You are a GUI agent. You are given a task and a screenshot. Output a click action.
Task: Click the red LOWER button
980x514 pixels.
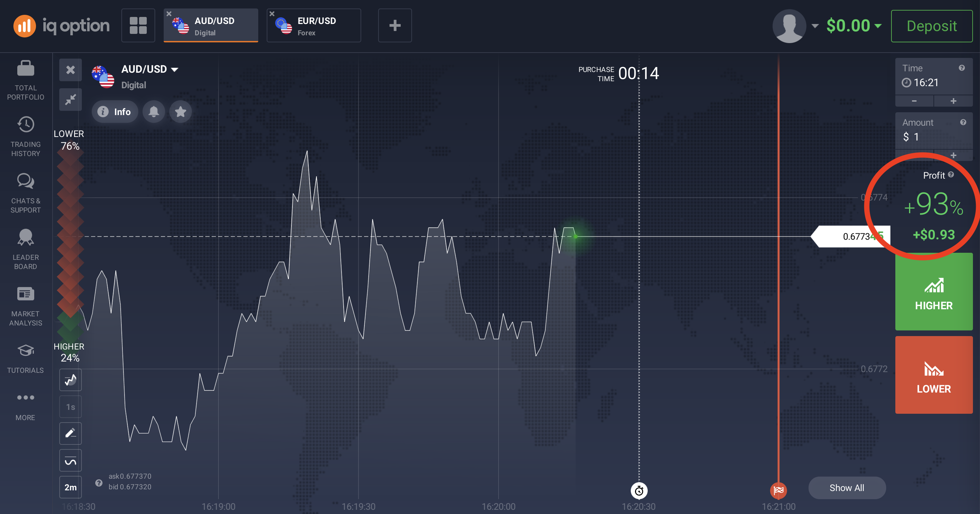[934, 375]
